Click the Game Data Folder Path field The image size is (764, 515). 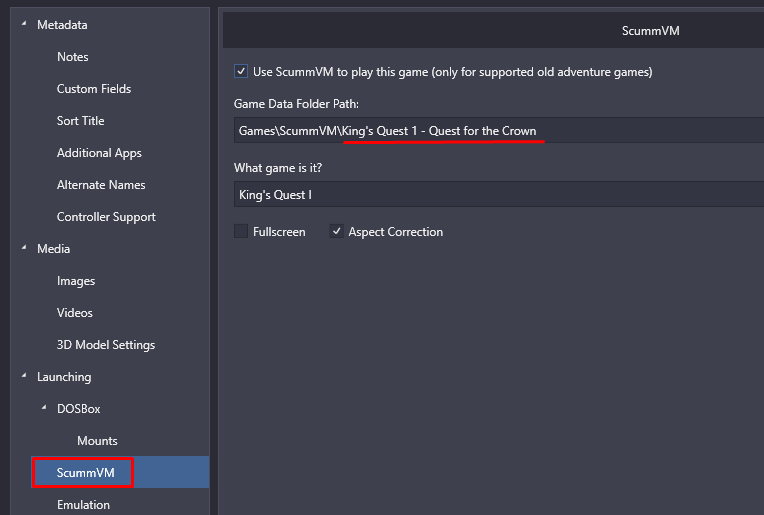point(499,130)
